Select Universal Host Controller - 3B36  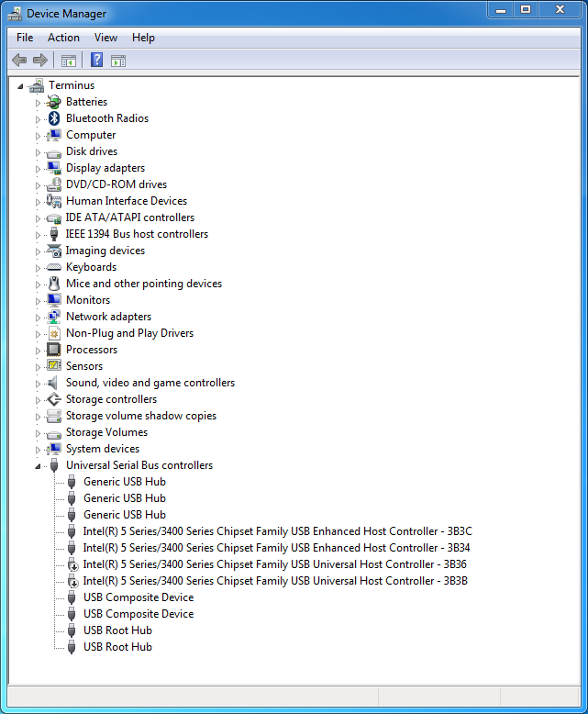pos(274,564)
